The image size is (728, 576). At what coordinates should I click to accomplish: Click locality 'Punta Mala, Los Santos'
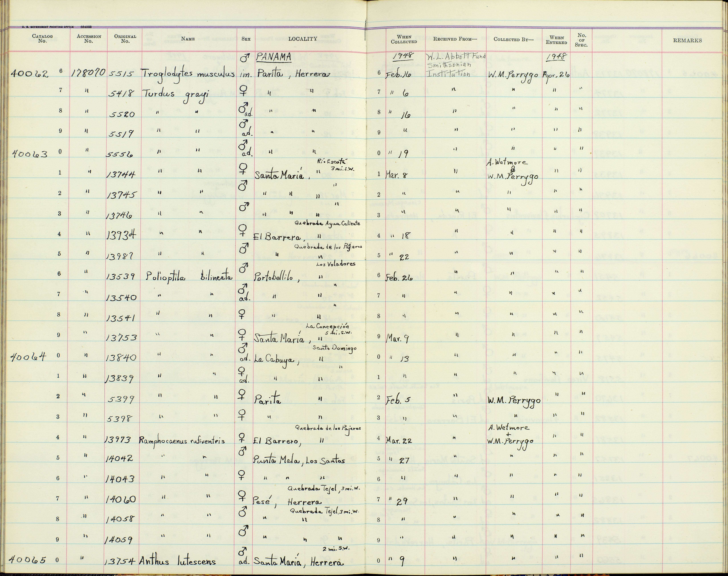point(299,460)
